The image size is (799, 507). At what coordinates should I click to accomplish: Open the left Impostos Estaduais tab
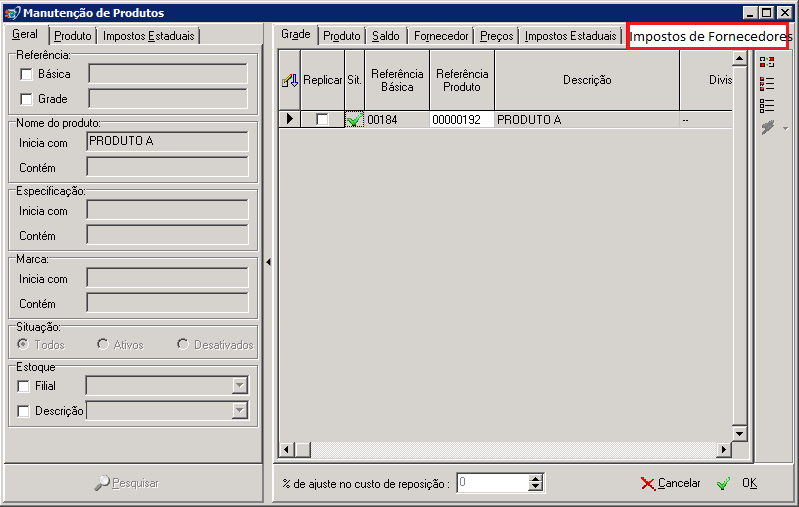coord(148,36)
